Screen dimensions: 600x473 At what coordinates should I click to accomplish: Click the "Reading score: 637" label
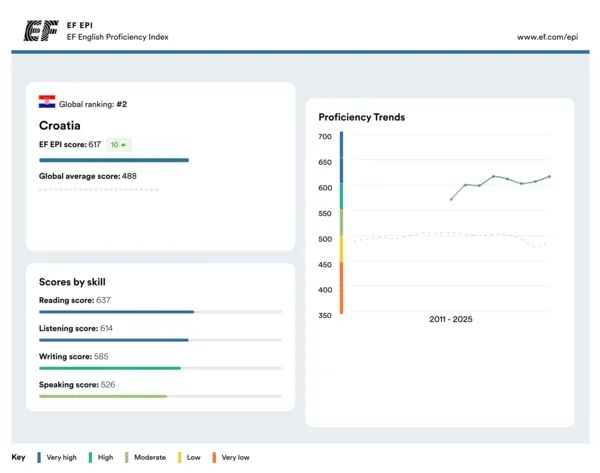pos(75,300)
